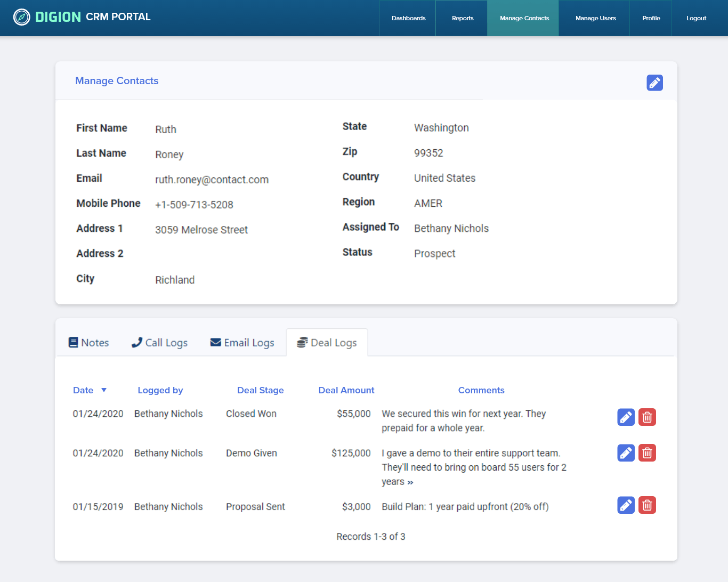Delete the Closed Won deal log
Screen dimensions: 728x582
point(647,417)
